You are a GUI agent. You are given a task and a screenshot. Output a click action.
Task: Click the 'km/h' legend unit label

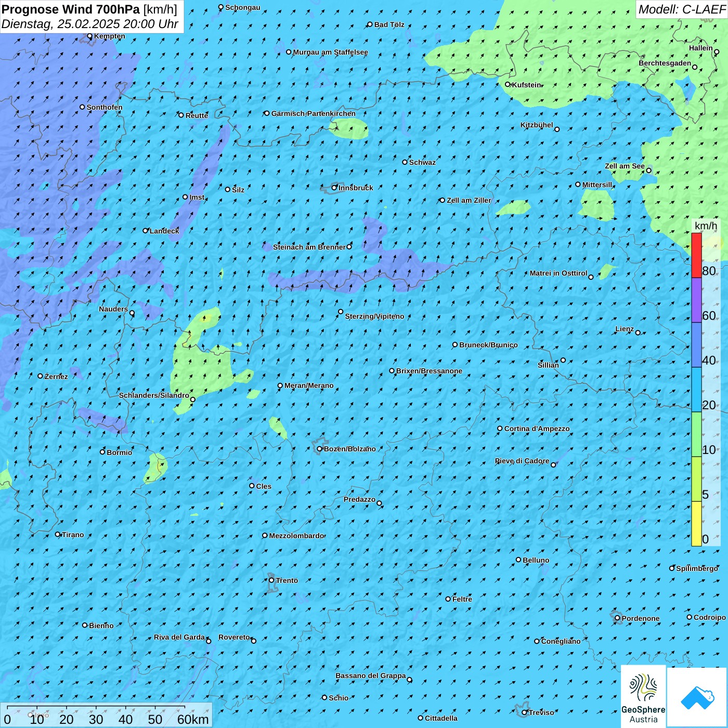[x=706, y=226]
